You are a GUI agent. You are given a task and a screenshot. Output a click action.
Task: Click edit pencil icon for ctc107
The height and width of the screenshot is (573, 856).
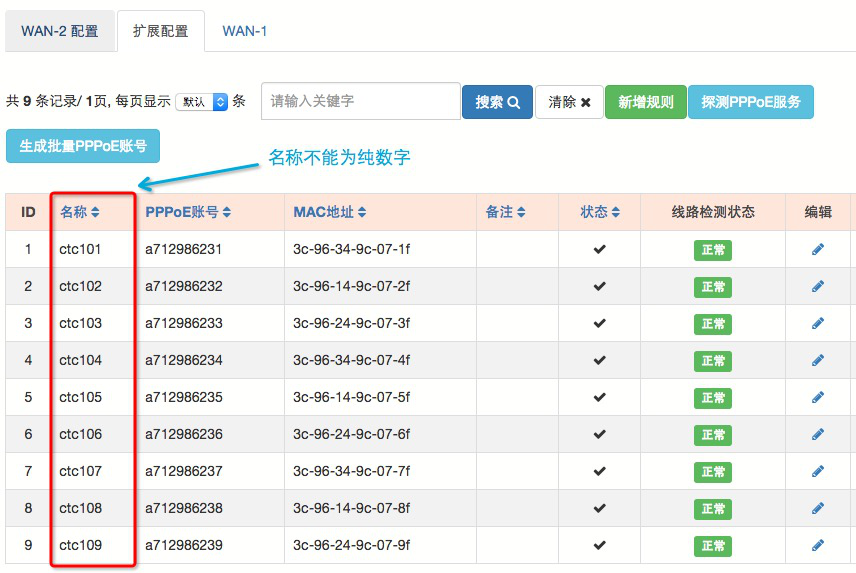point(818,471)
